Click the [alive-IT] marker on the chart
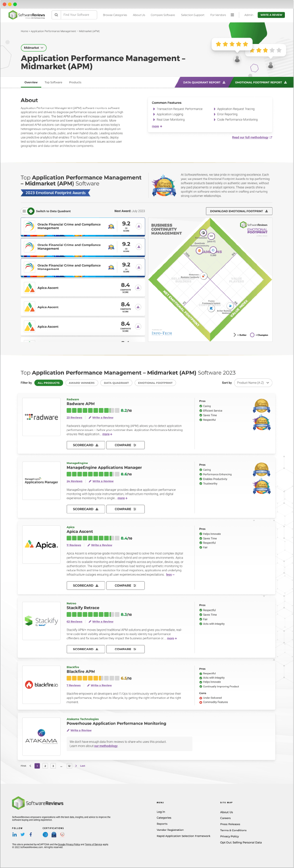Viewport: 294px width, 868px height. point(211,236)
